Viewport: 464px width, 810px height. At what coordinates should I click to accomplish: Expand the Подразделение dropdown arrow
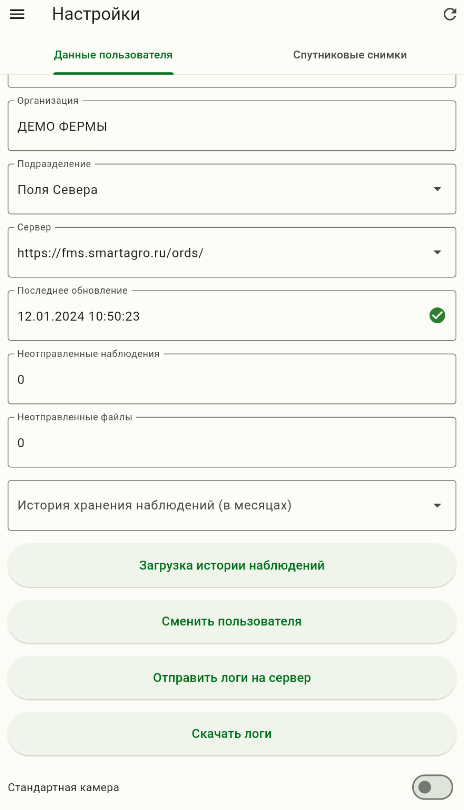(x=437, y=189)
